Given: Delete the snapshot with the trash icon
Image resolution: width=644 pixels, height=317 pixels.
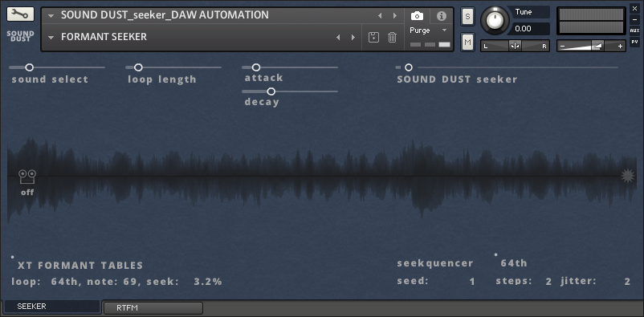Looking at the screenshot, I should (x=392, y=38).
